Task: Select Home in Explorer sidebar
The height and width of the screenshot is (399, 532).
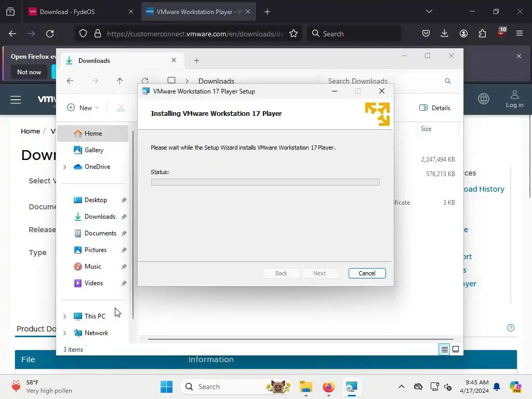Action: tap(92, 134)
